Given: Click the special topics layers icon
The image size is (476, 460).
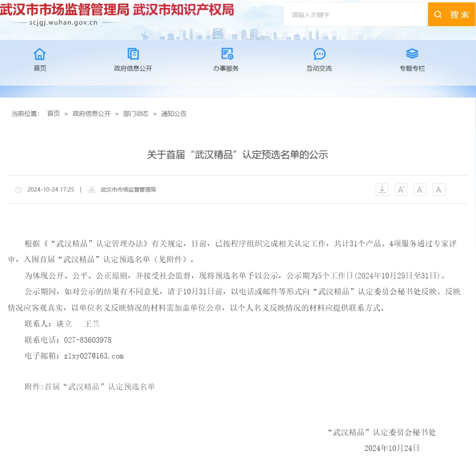Looking at the screenshot, I should tap(412, 54).
